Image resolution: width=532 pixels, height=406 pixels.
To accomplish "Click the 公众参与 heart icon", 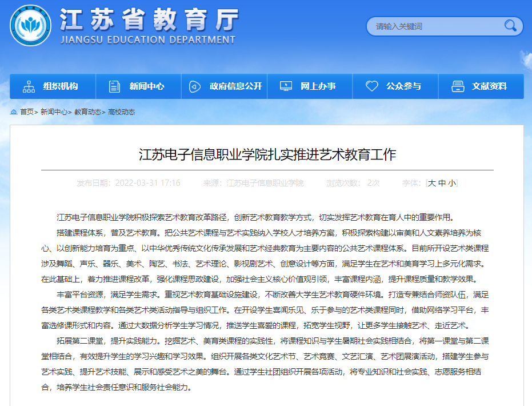I will [371, 86].
